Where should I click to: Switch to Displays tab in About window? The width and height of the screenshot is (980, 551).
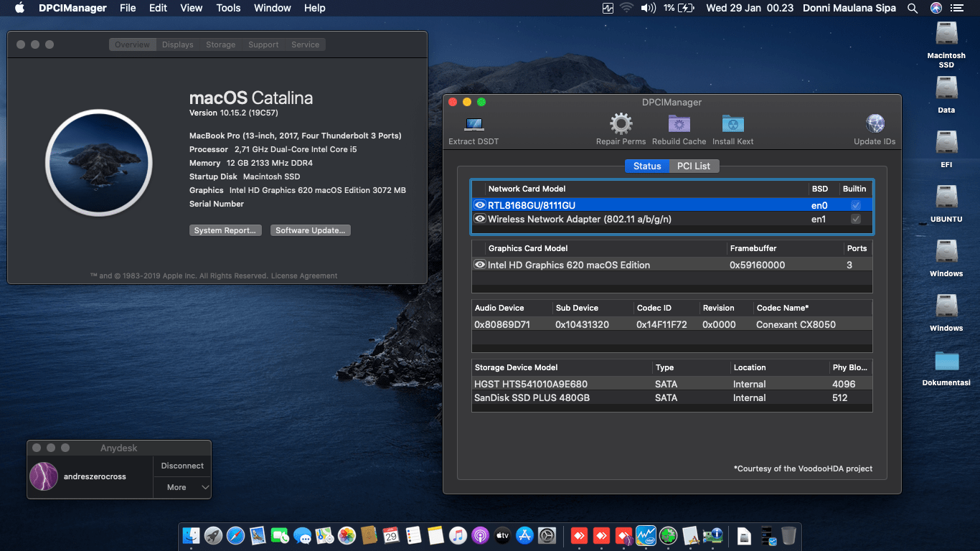click(177, 44)
